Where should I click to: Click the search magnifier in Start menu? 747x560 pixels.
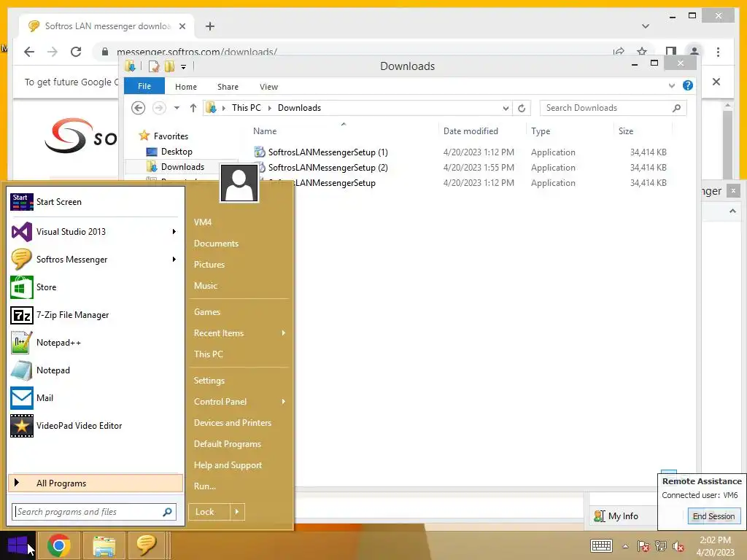point(167,512)
